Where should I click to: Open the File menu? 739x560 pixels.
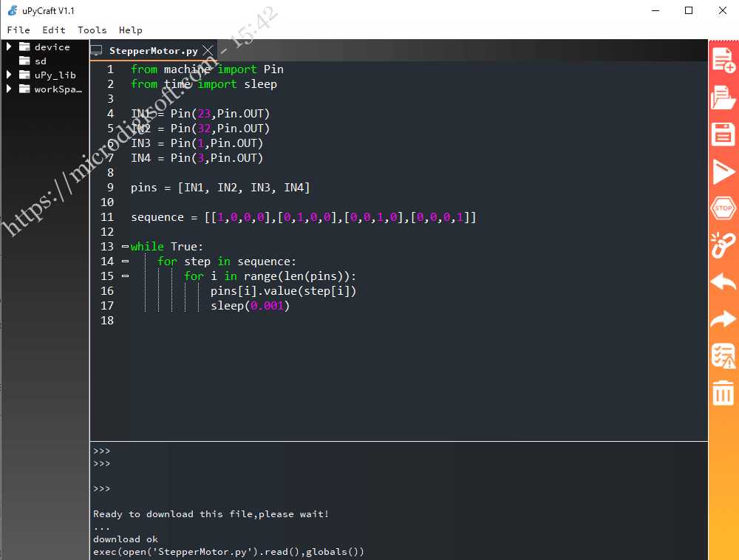tap(18, 30)
